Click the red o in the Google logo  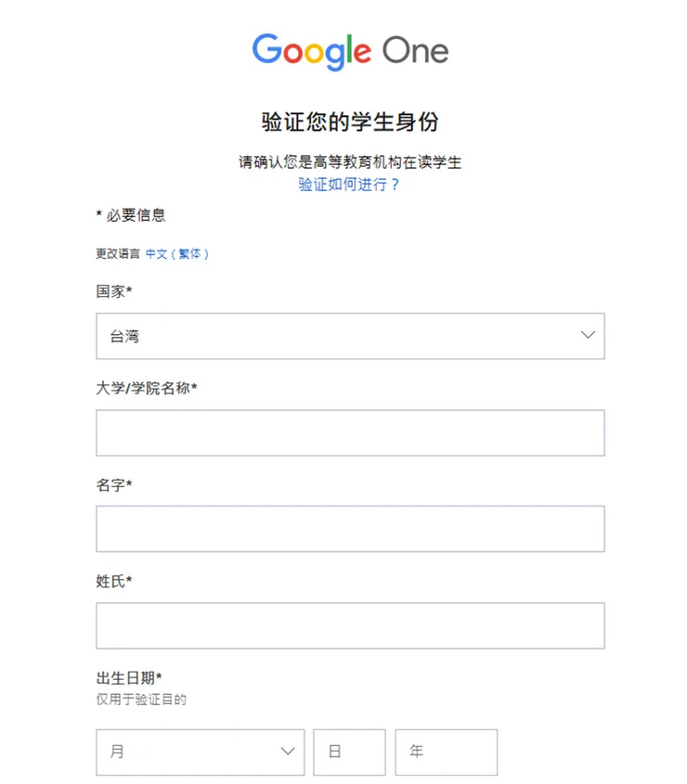[290, 54]
